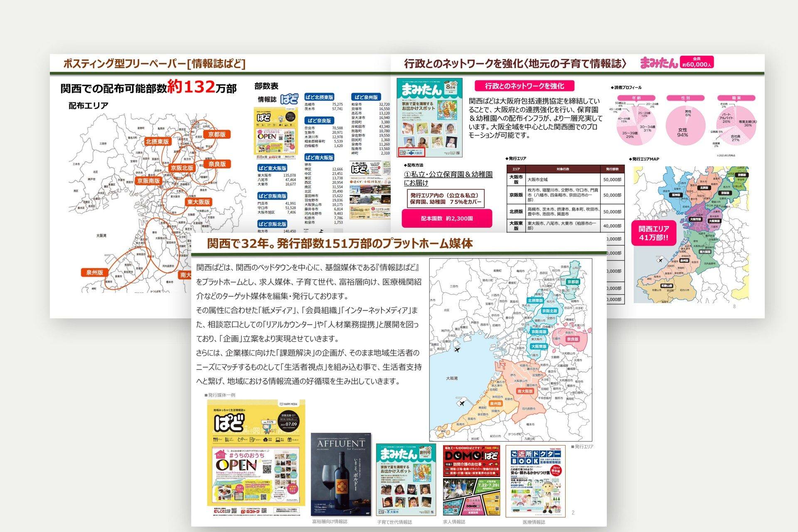This screenshot has height=532, width=798.
Task: Open the まみたん cover thumbnail on the front slide
Action: coord(406,480)
